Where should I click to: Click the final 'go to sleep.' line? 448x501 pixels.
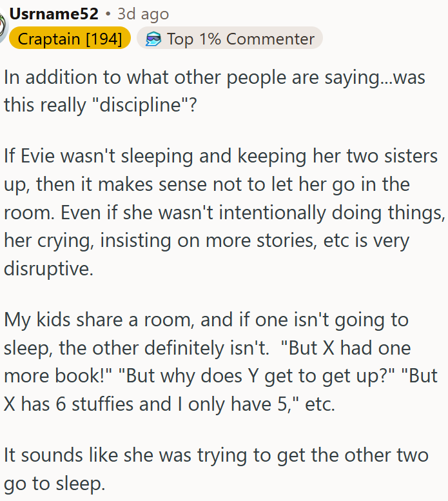[55, 484]
